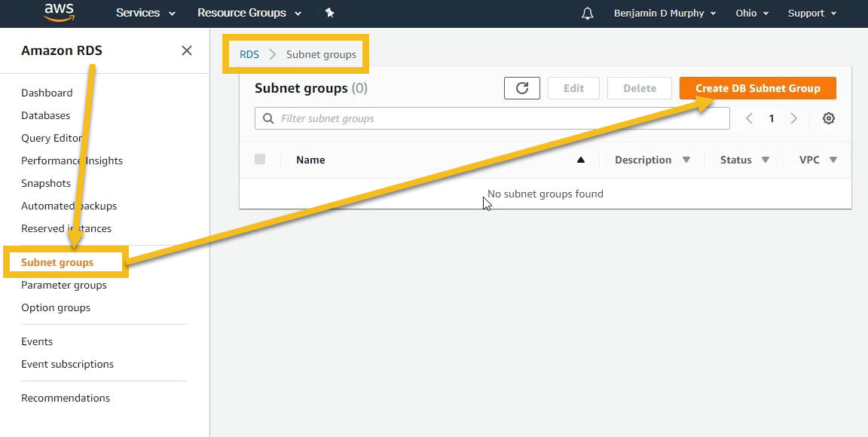
Task: Click the Subnet groups breadcrumb
Action: click(321, 54)
